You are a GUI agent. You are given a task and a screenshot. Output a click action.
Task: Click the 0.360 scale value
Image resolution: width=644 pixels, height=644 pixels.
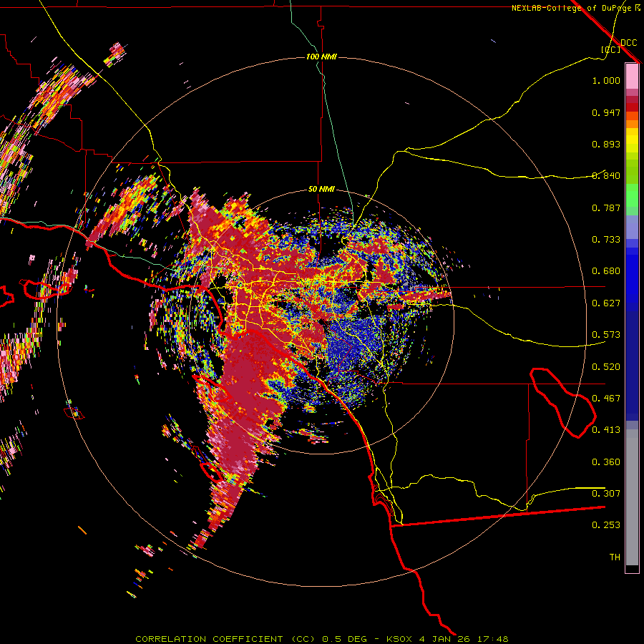click(x=606, y=462)
